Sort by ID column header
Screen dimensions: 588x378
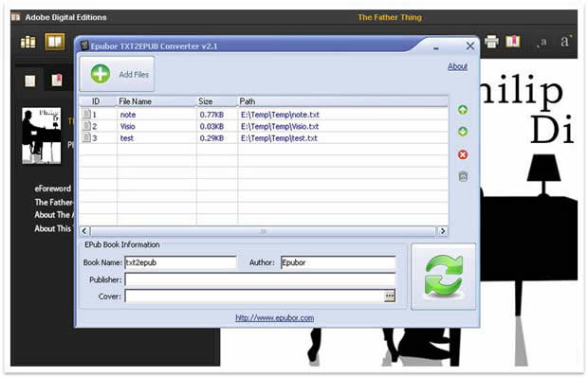98,101
